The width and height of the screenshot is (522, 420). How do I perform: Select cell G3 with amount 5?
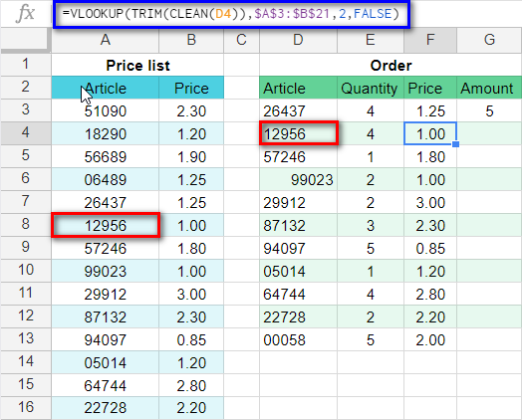pyautogui.click(x=489, y=110)
